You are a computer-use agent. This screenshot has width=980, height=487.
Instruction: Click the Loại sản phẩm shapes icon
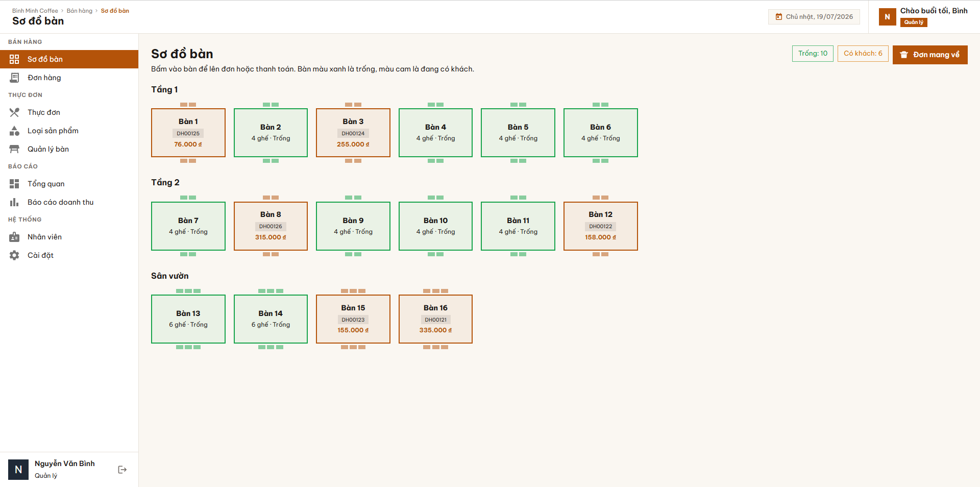[x=14, y=131]
